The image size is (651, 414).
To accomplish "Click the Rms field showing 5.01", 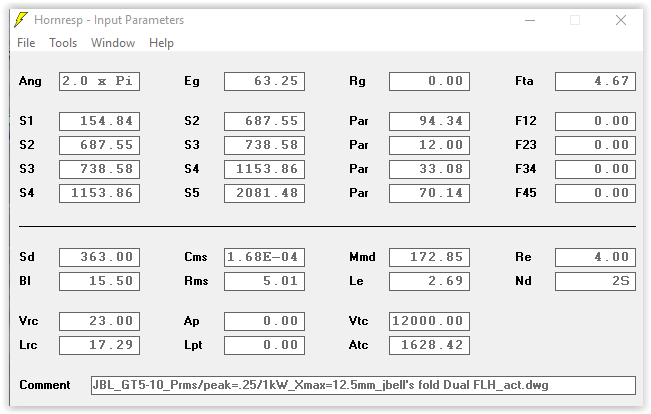I will pyautogui.click(x=264, y=281).
